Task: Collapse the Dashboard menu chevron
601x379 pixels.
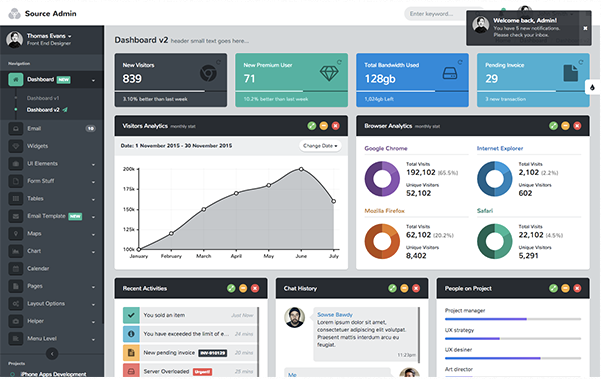Action: (93, 80)
